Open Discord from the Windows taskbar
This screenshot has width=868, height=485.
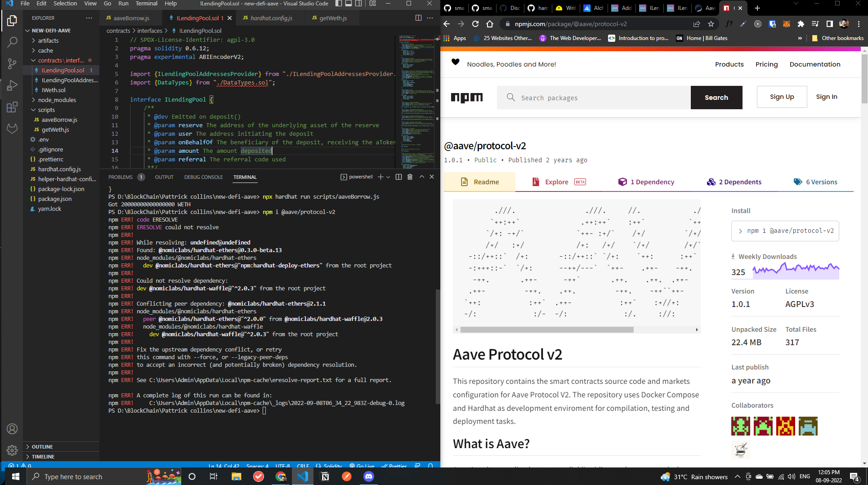click(369, 476)
